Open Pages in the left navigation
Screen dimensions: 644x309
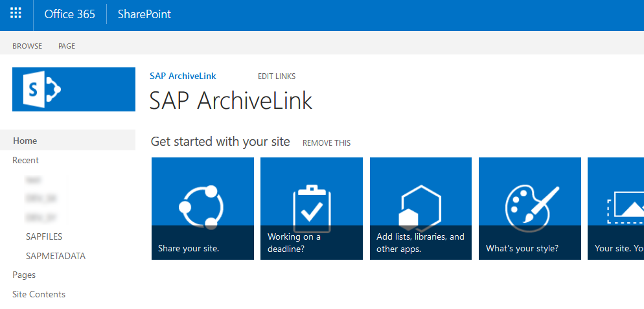(x=24, y=275)
